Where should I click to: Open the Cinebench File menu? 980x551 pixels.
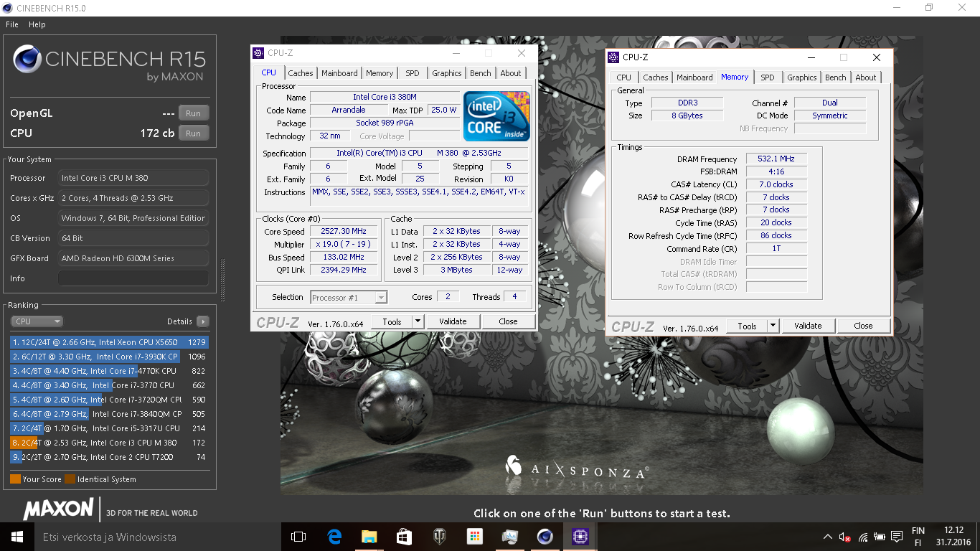pos(11,24)
